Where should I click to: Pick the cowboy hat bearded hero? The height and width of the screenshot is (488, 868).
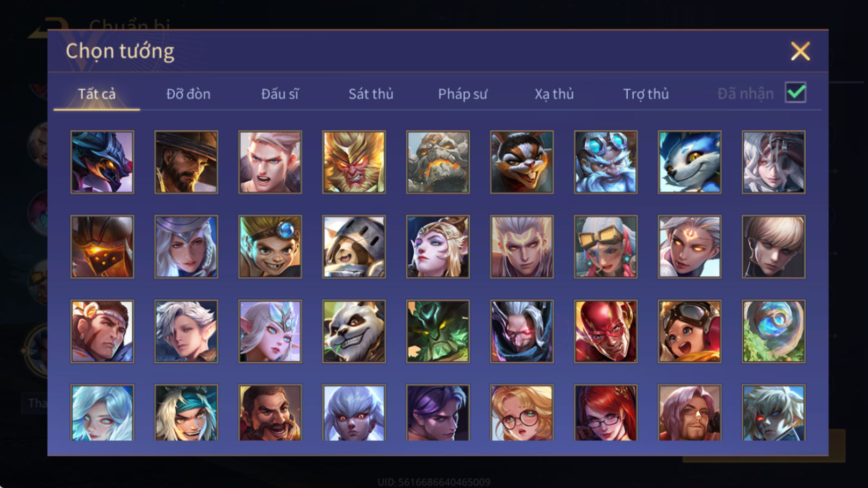(186, 162)
